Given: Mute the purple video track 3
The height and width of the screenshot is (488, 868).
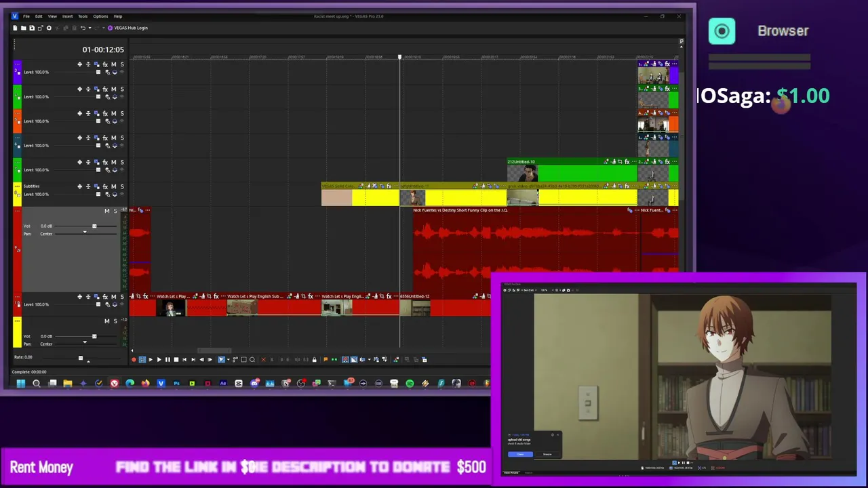Looking at the screenshot, I should 113,64.
